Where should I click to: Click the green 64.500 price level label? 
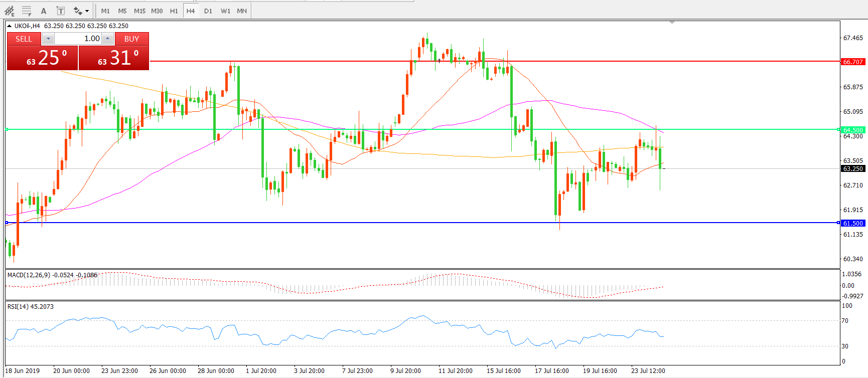coord(852,130)
